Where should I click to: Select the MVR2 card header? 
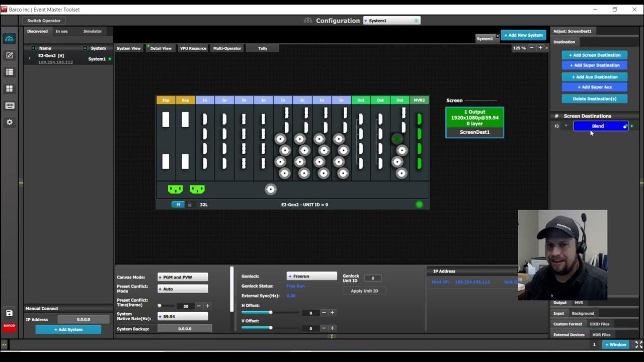[419, 100]
